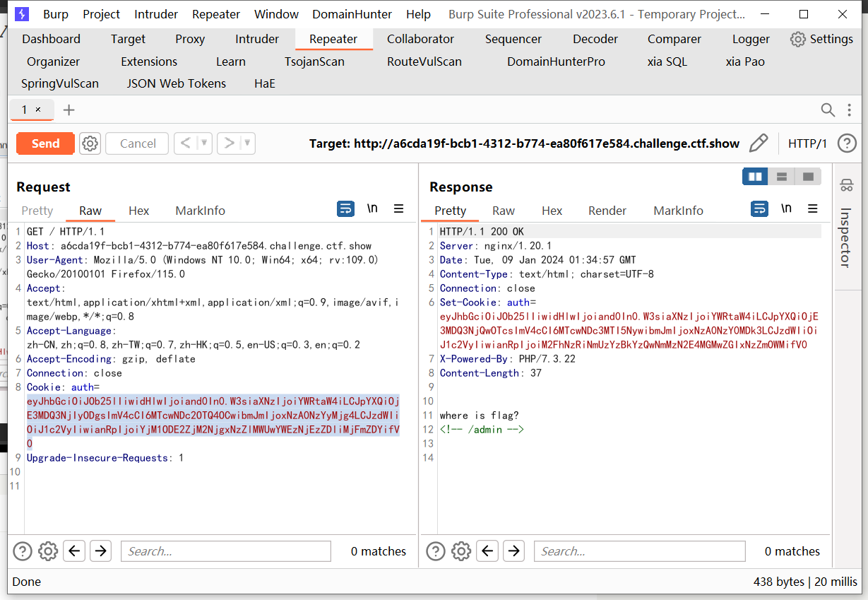The width and height of the screenshot is (868, 600).
Task: Add a new Repeater tab with plus
Action: point(69,110)
